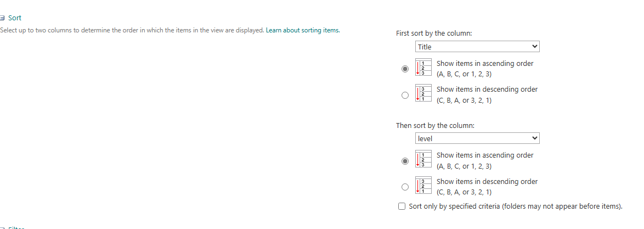The image size is (644, 229).
Task: Open the Learn about sorting items link
Action: 302,30
